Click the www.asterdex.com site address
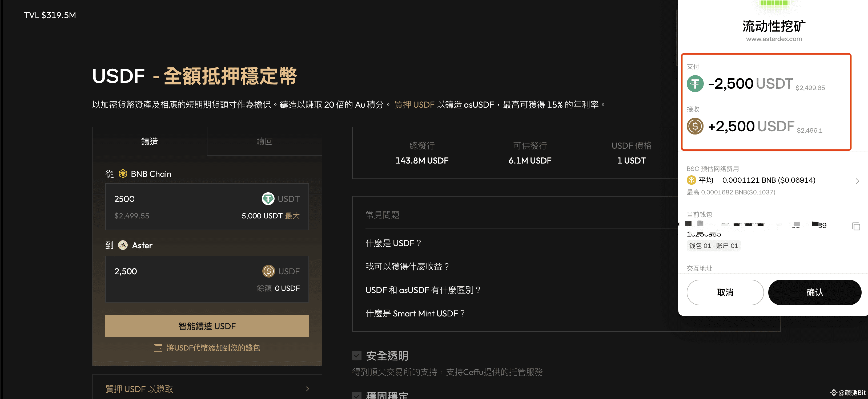Screen dimensions: 868x399 click(x=774, y=39)
